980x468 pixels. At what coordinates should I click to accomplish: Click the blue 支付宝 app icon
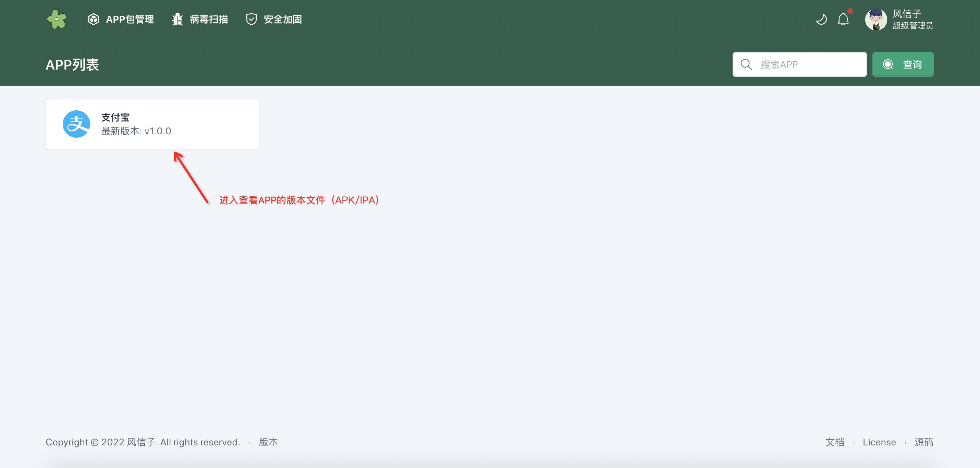pos(76,124)
